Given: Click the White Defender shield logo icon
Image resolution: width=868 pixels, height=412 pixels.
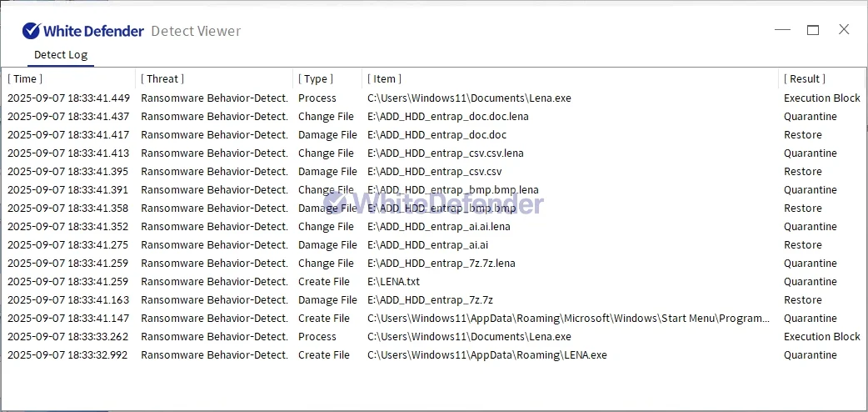Looking at the screenshot, I should [x=31, y=31].
